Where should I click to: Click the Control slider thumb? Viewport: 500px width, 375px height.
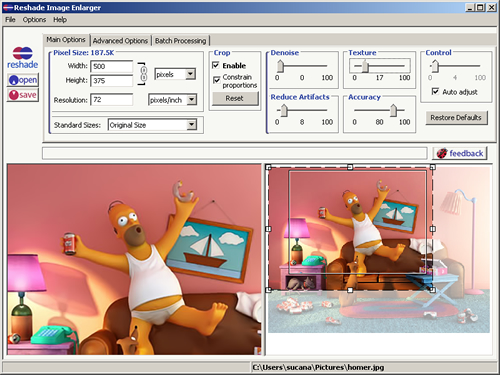pos(435,66)
